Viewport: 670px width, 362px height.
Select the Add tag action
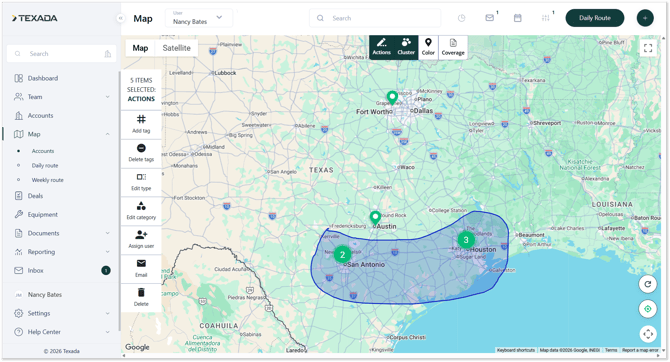[141, 124]
